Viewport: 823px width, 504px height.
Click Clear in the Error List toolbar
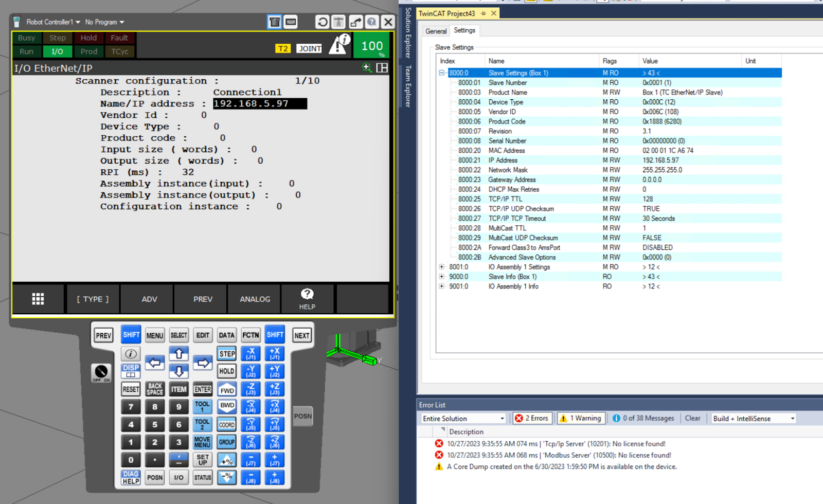(692, 418)
